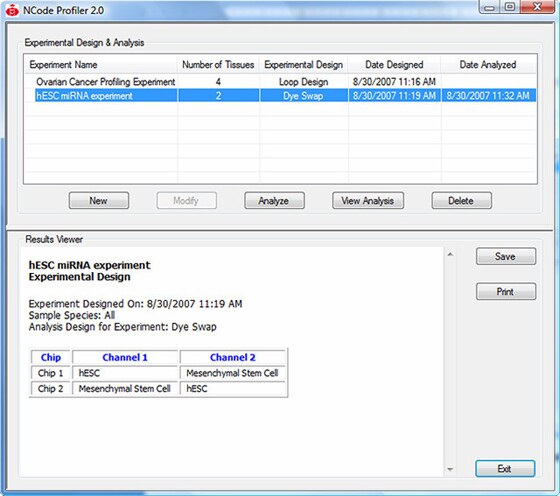
Task: Save the results with Save button
Action: (x=506, y=256)
